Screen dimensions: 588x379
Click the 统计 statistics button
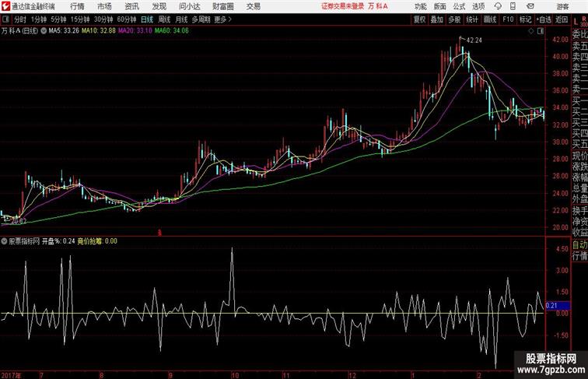[x=472, y=19]
